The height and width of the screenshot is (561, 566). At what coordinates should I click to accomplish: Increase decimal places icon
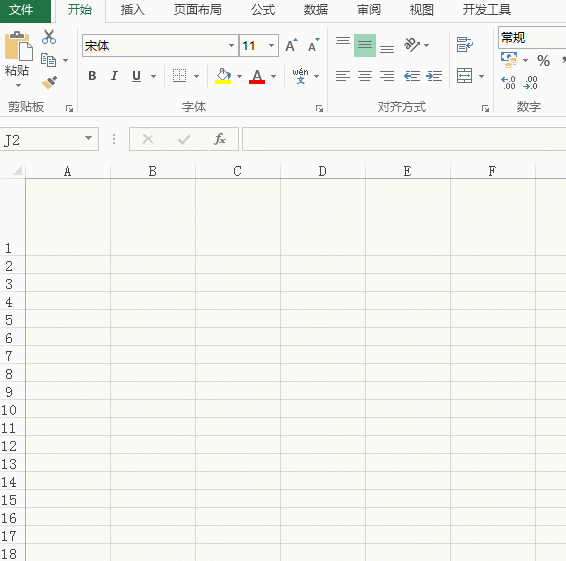coord(508,82)
